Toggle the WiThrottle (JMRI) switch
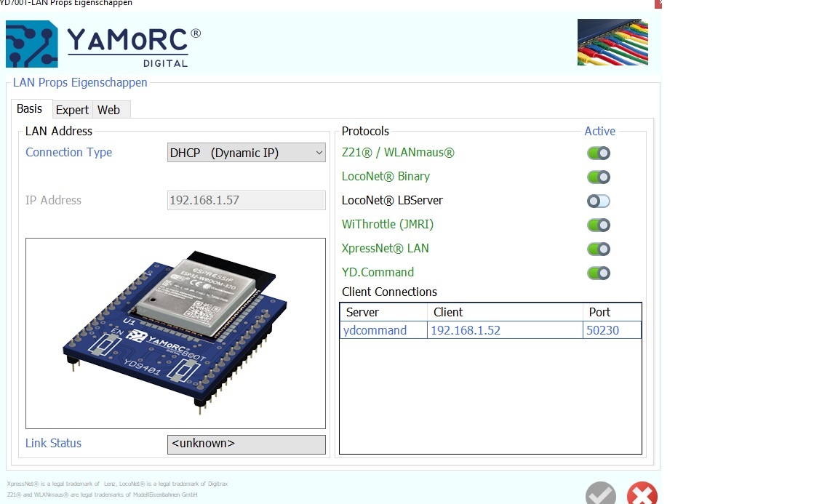 coord(599,225)
